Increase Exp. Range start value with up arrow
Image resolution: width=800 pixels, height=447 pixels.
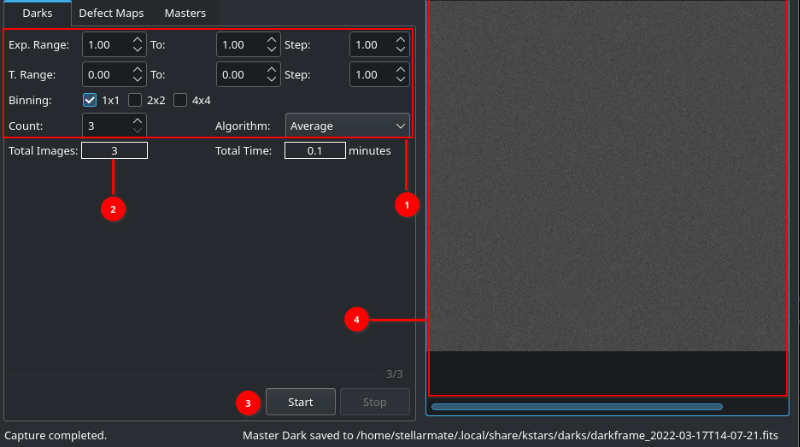tap(137, 40)
